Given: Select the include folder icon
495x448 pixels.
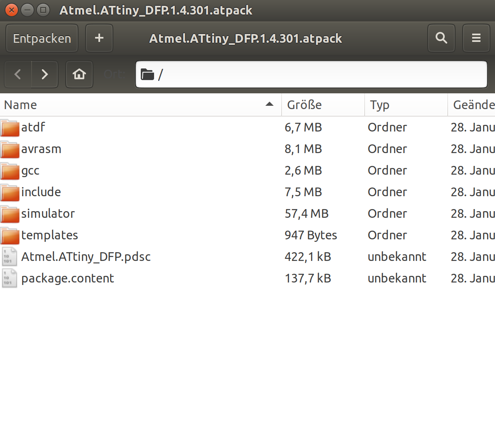Looking at the screenshot, I should pyautogui.click(x=10, y=192).
